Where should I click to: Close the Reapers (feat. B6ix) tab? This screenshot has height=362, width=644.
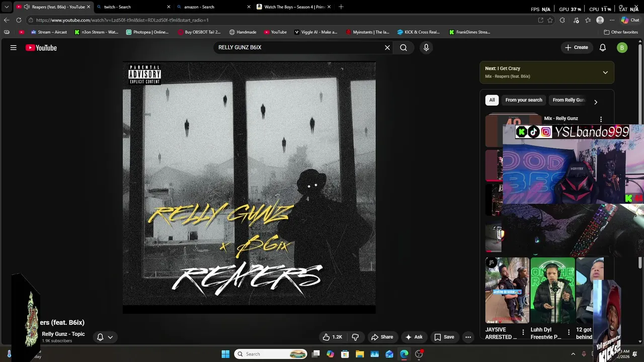point(89,7)
